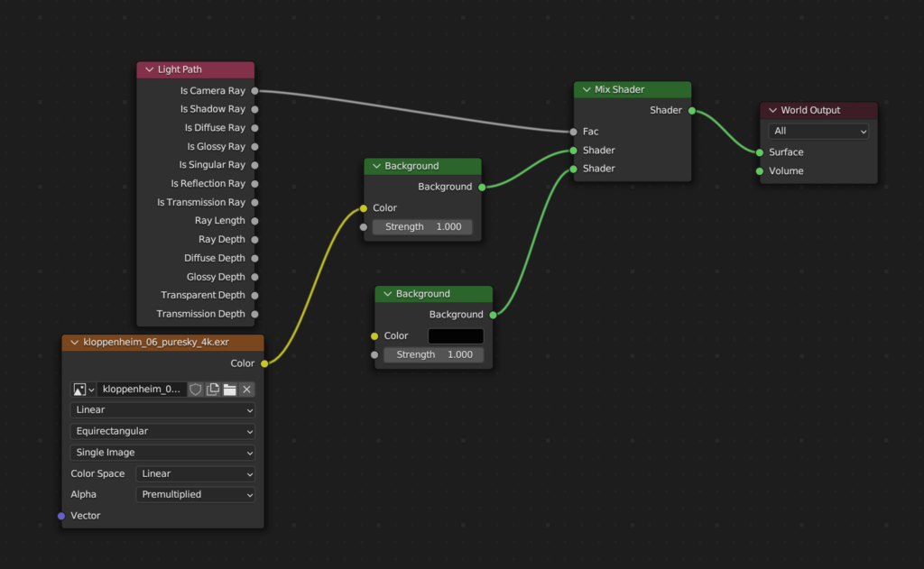
Task: Collapse the World Output node
Action: [x=772, y=110]
